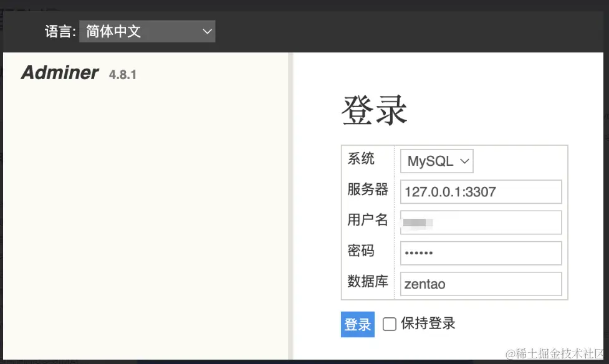Viewport: 609px width, 364px height.
Task: Click the 服务器 label
Action: click(x=367, y=189)
